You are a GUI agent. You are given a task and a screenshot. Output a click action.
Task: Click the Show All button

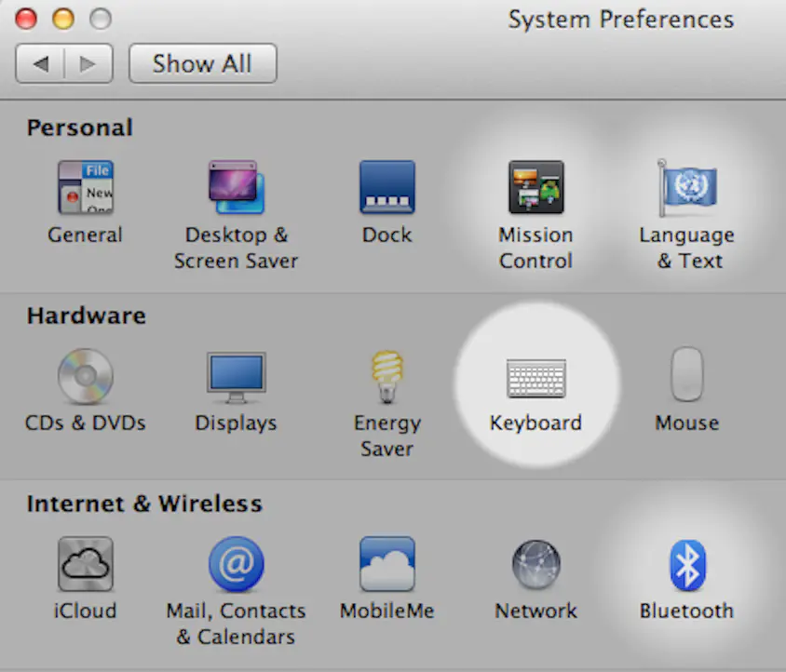click(x=202, y=63)
